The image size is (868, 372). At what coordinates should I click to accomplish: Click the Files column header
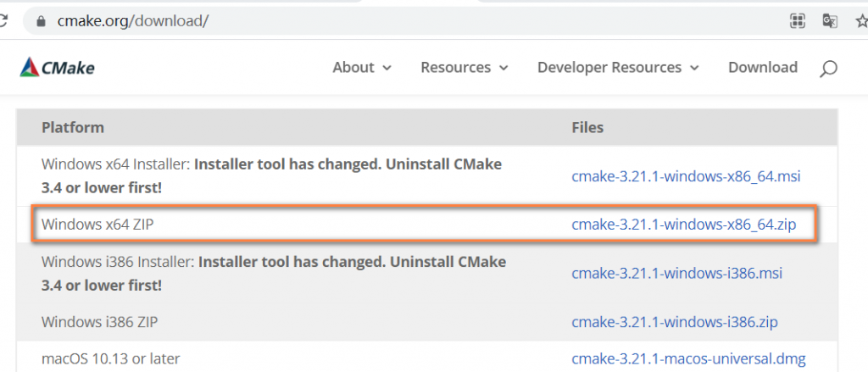(x=587, y=127)
